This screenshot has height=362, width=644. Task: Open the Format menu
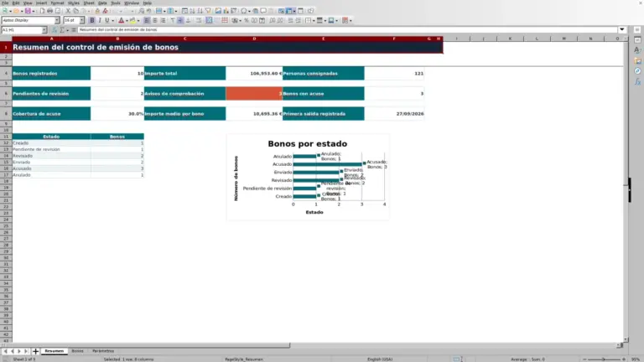pyautogui.click(x=57, y=3)
